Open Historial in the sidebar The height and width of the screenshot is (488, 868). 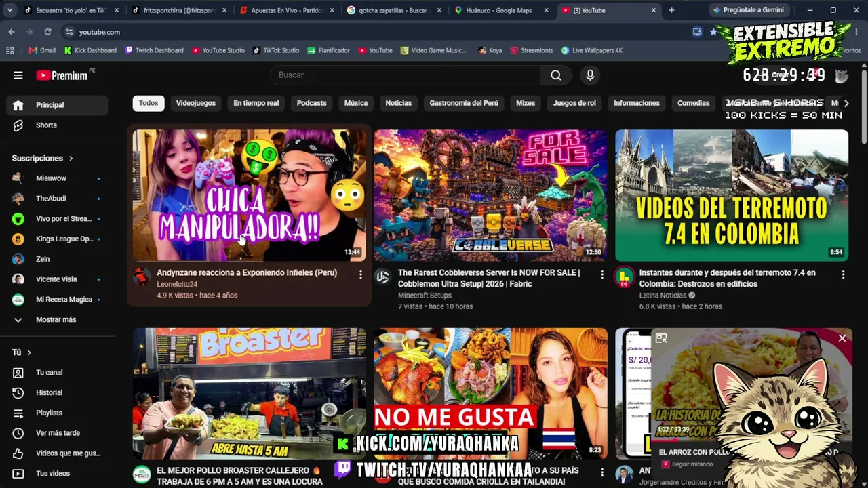click(x=57, y=393)
